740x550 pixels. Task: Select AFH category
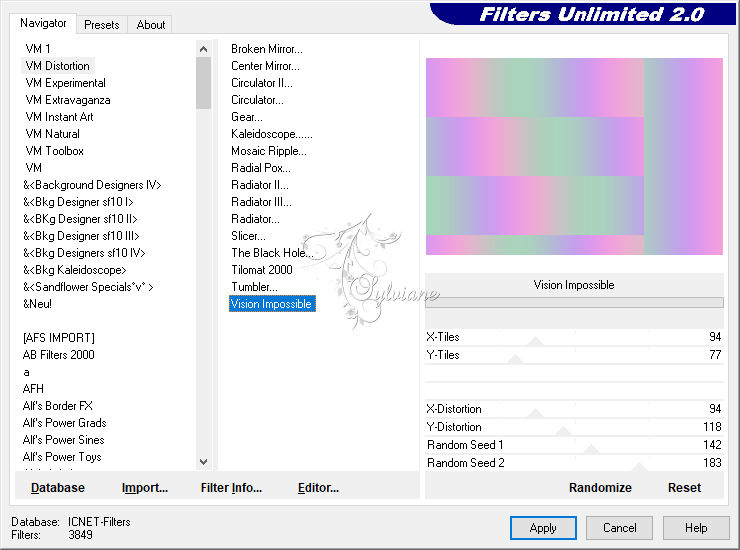(33, 389)
